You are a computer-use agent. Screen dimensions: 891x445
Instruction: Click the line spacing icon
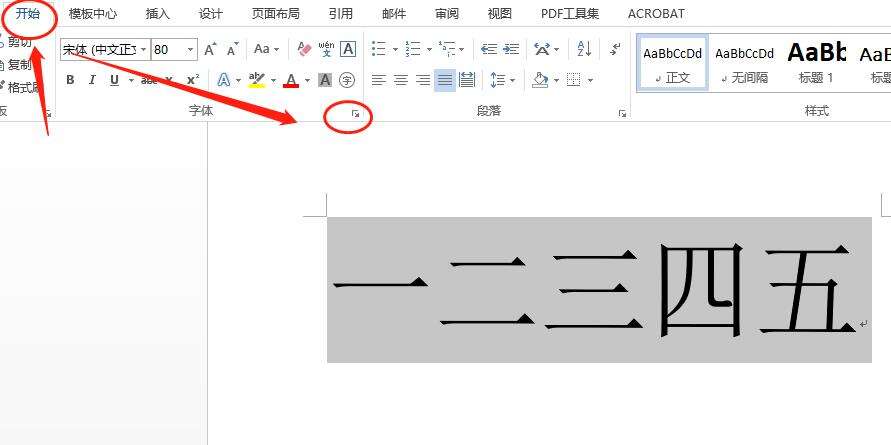(x=498, y=80)
